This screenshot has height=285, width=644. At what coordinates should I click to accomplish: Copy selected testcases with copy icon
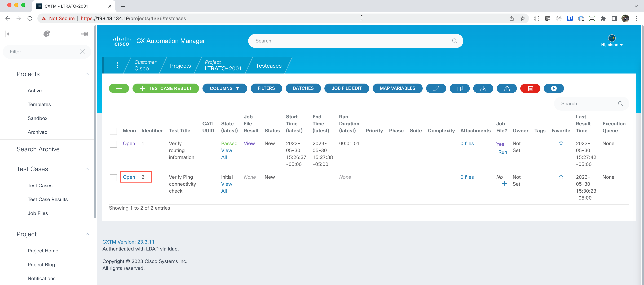460,88
